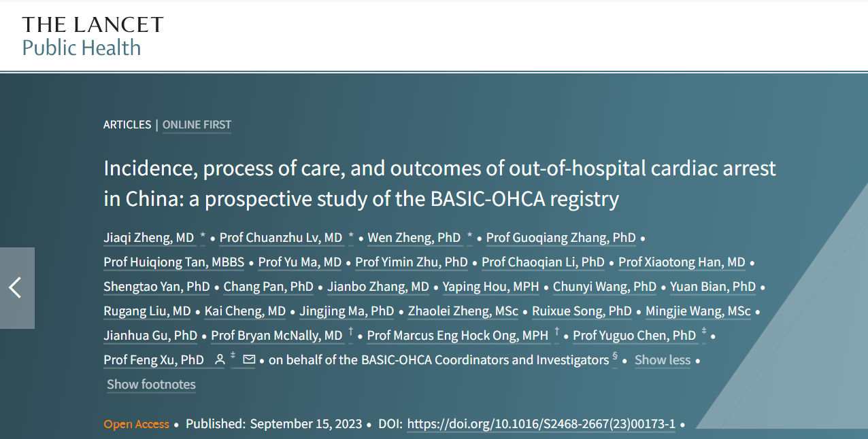868x439 pixels.
Task: Open author Prof Bryan McNally, MD
Action: click(276, 336)
